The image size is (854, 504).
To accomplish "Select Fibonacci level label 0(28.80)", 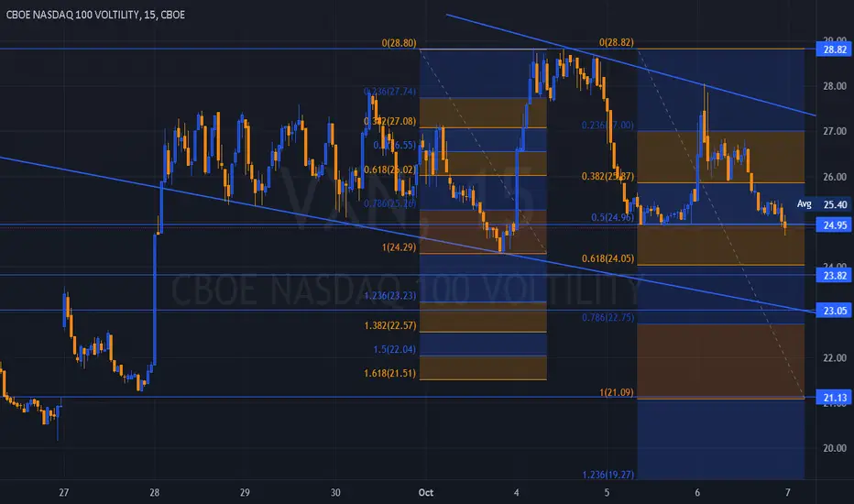I will [399, 42].
